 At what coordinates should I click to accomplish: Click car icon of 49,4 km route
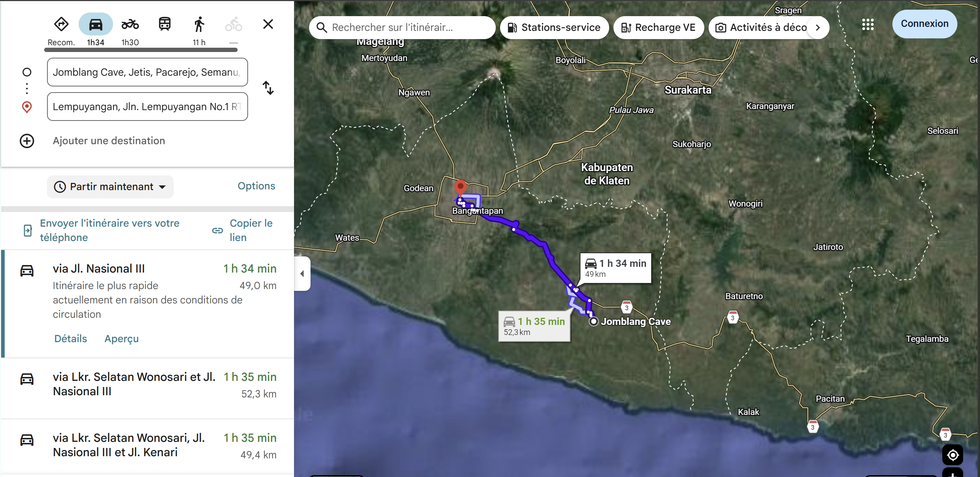[27, 439]
